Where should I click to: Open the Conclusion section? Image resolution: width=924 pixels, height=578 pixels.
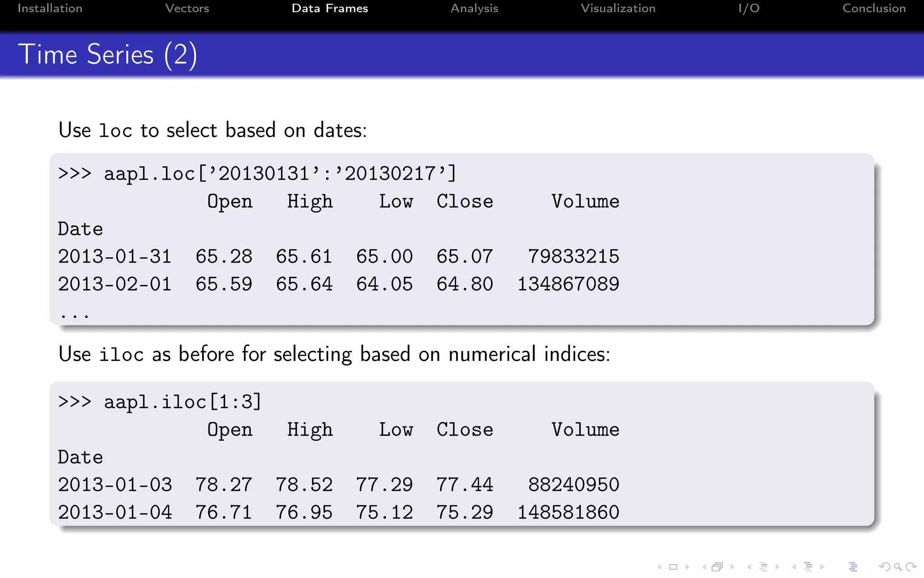pyautogui.click(x=874, y=8)
